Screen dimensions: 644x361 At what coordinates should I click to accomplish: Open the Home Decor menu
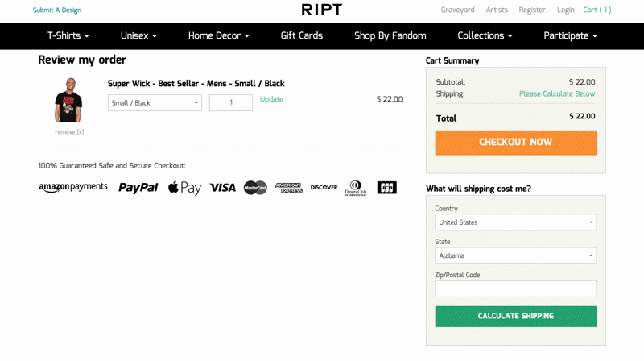point(218,35)
